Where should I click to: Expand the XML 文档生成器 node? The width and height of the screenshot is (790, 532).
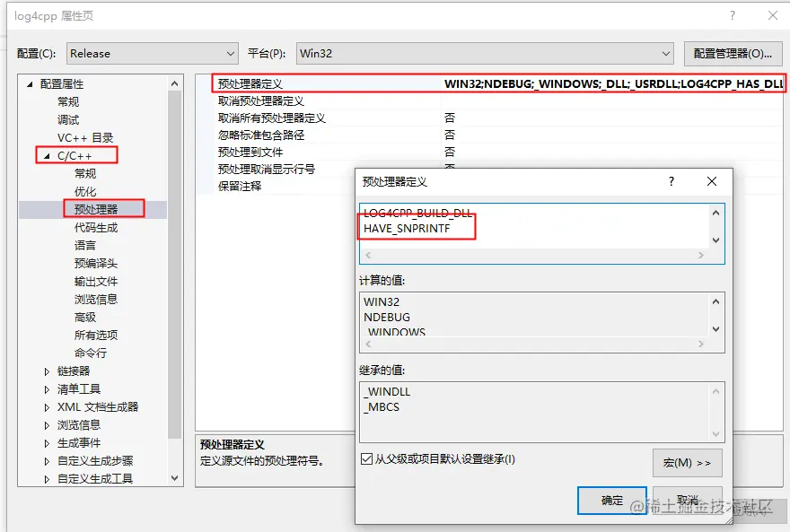tap(47, 407)
